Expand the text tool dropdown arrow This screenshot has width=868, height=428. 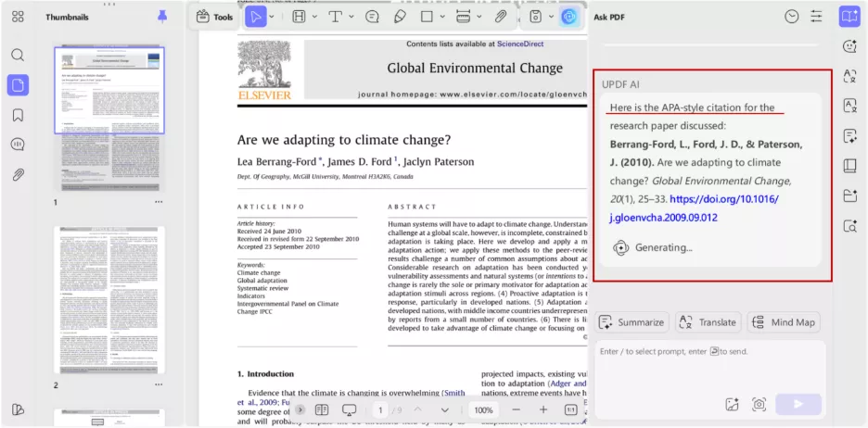click(353, 17)
